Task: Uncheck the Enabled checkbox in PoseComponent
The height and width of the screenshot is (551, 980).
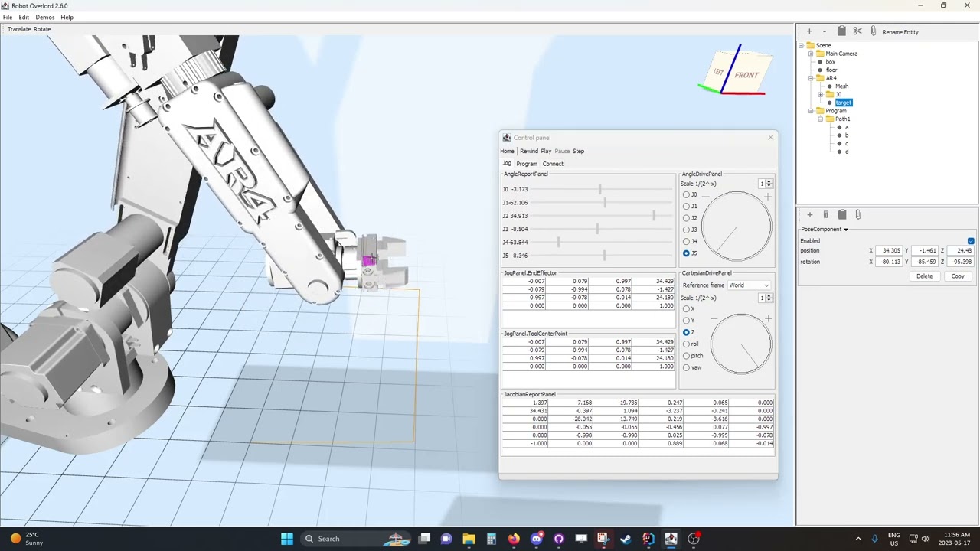Action: (x=971, y=241)
